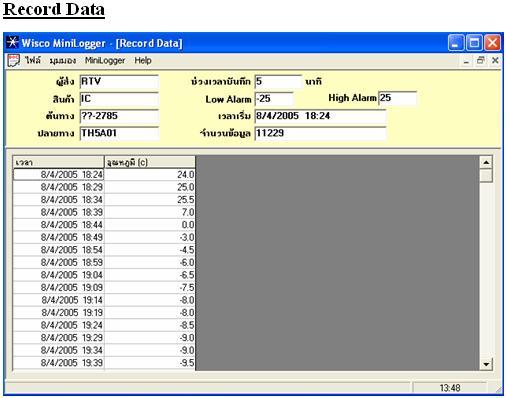This screenshot has width=506, height=398.
Task: Click the origin field containing ??-2785
Action: tap(119, 116)
